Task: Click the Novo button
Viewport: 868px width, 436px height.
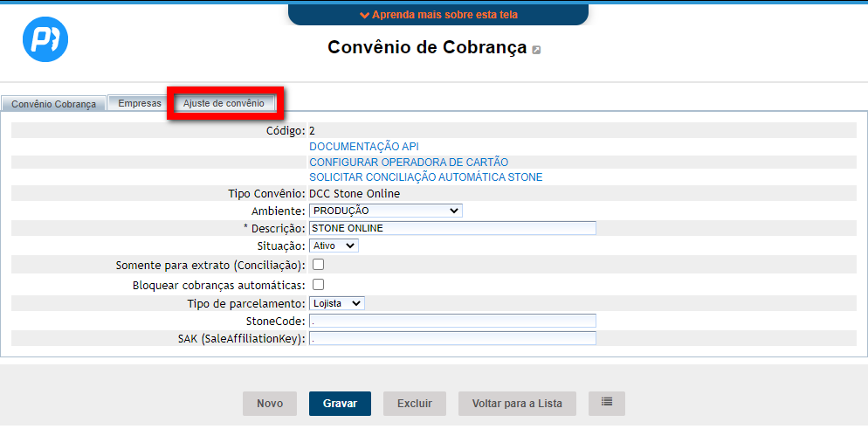Action: 270,404
